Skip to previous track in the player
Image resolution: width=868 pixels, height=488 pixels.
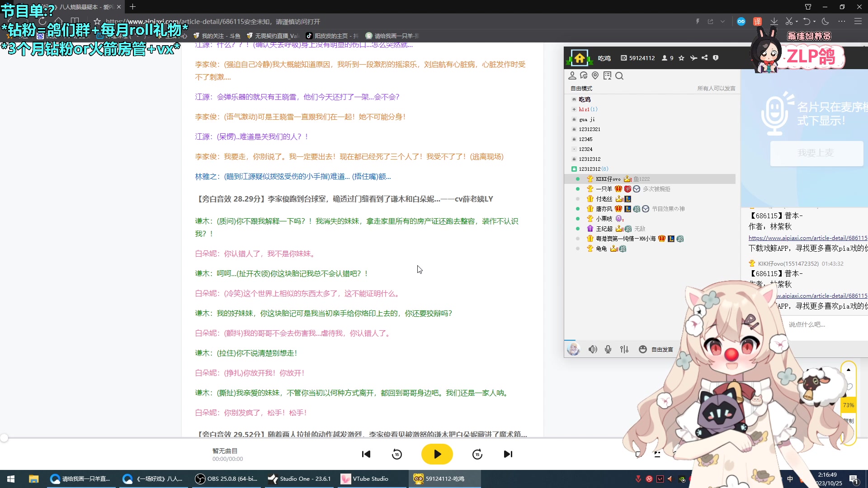[366, 454]
